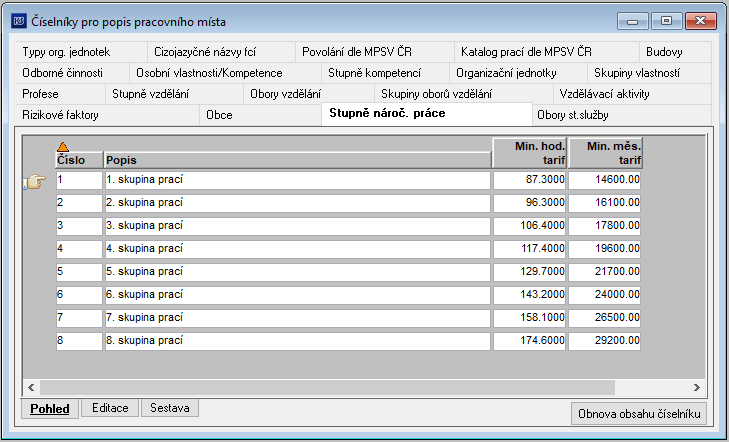This screenshot has height=442, width=729.
Task: Click hourly tariff value 106.4000
Action: point(529,226)
